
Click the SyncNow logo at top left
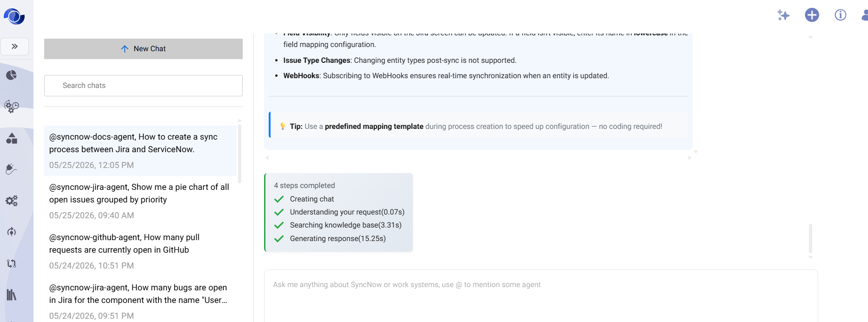pos(14,16)
